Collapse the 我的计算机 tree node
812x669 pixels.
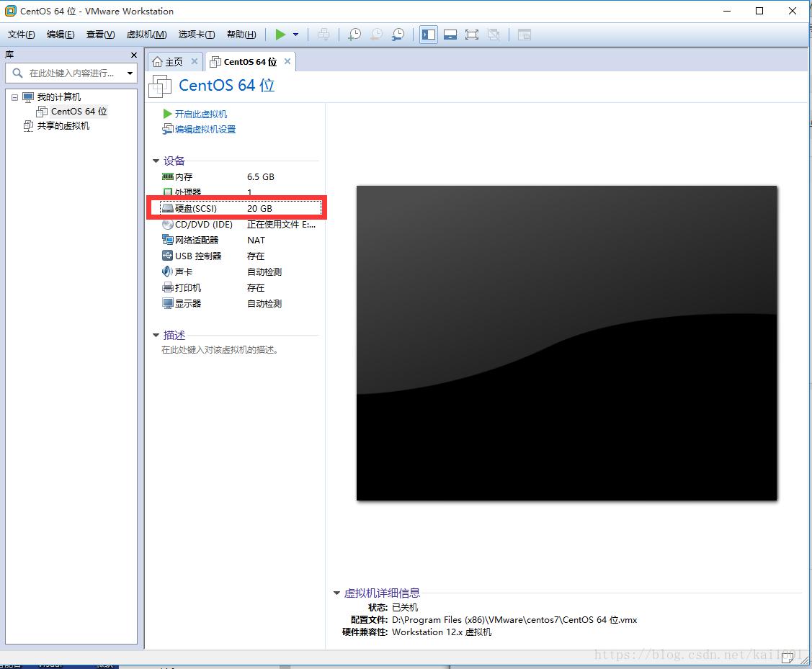click(14, 97)
